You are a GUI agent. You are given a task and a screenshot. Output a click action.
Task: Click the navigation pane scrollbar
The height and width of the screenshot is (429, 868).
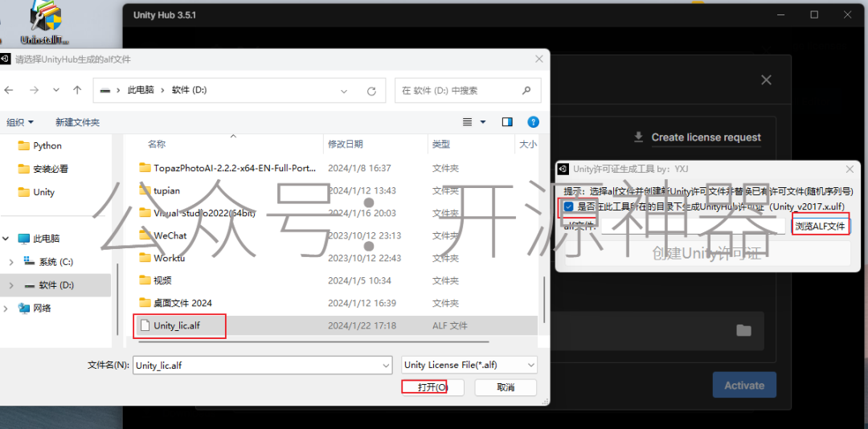[x=117, y=299]
